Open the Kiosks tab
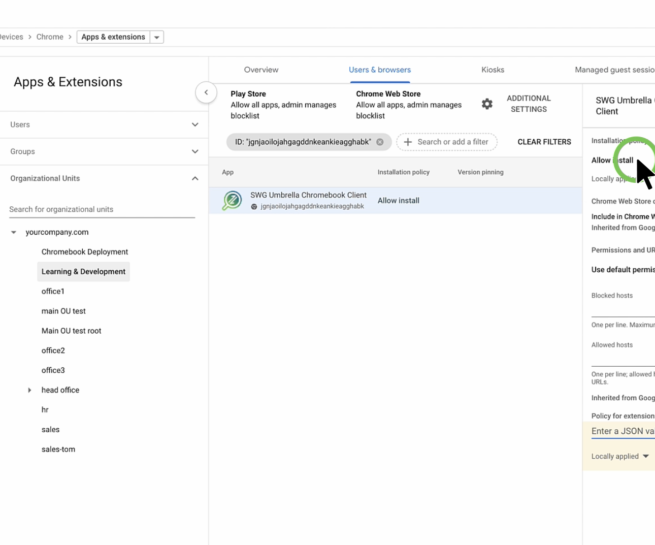Viewport: 655px width, 545px height. (x=492, y=70)
